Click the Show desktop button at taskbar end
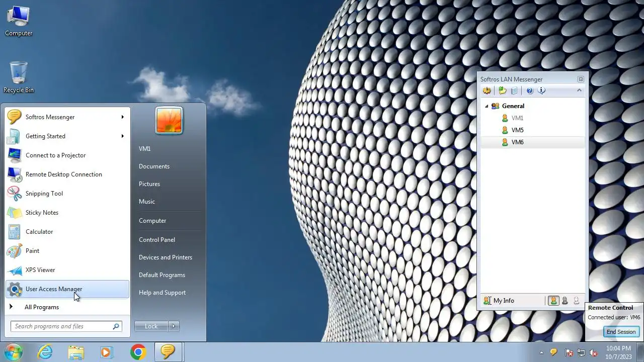 640,352
